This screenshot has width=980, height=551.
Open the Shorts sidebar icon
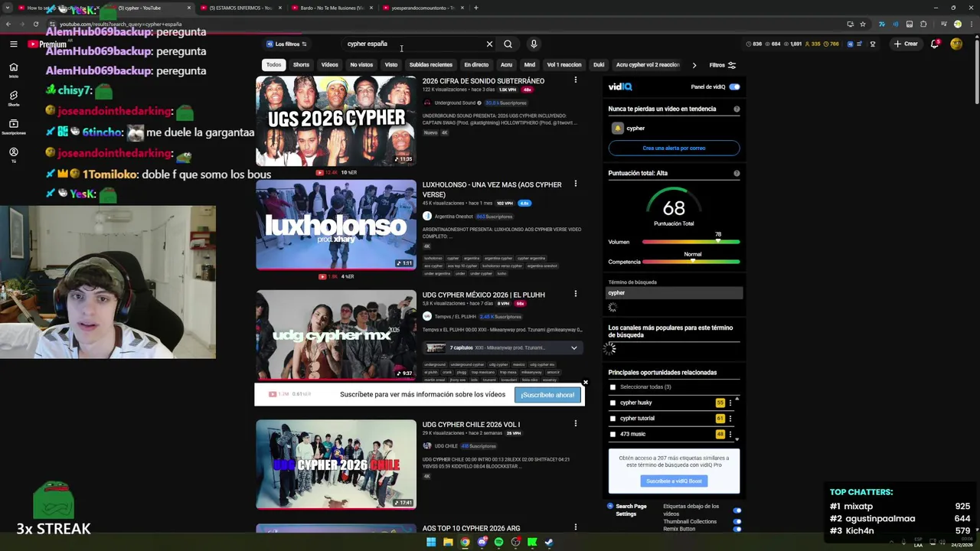[13, 99]
